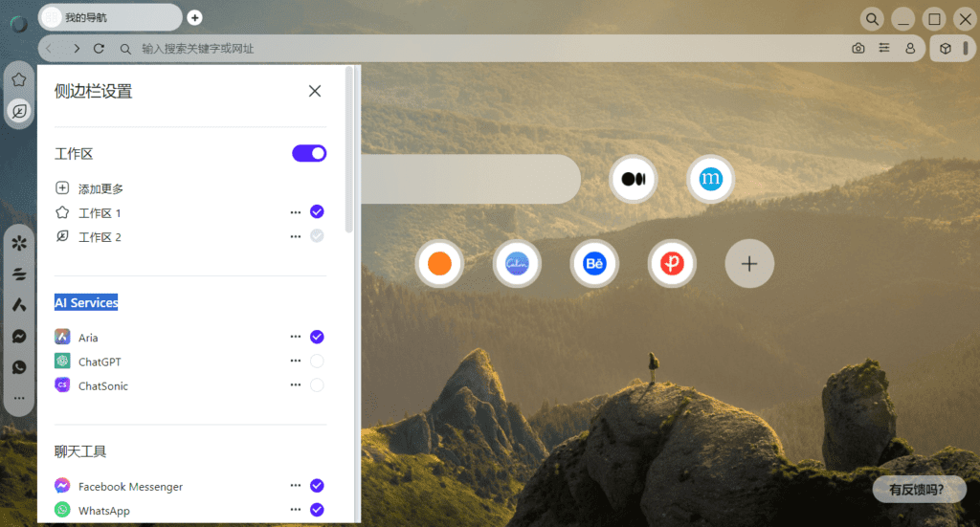Turn off the 工作区 toggle switch

pyautogui.click(x=309, y=153)
